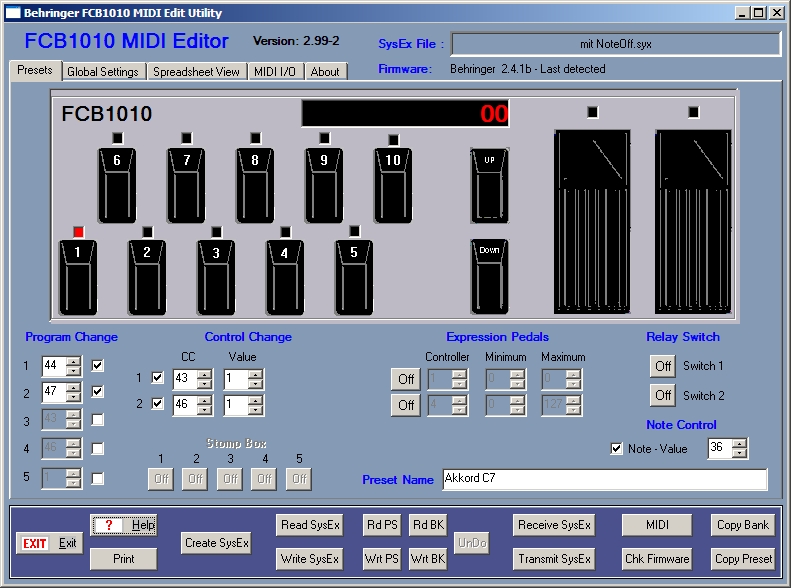
Task: Disable Program Change 2 checkbox
Action: pyautogui.click(x=98, y=391)
